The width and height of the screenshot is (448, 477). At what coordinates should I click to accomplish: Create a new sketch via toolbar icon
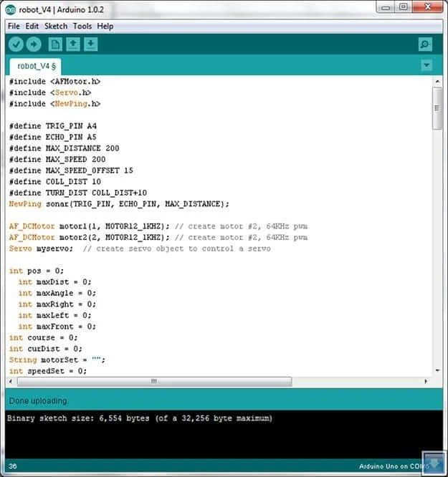point(55,44)
